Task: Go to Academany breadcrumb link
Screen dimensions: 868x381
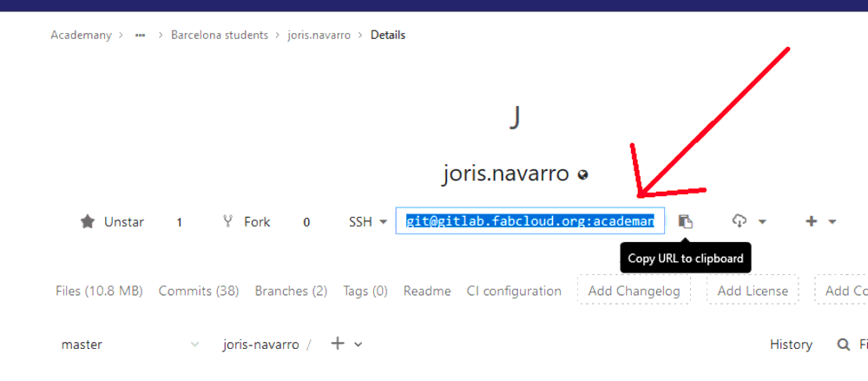Action: [81, 35]
